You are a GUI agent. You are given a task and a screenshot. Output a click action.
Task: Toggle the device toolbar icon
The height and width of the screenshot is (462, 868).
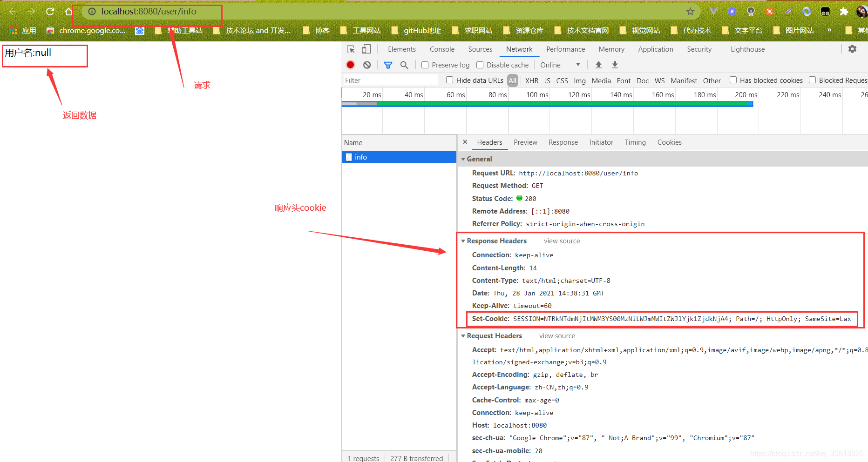(x=366, y=49)
